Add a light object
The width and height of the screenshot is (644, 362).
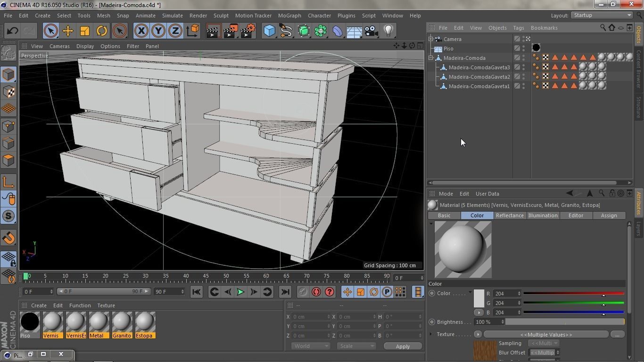coord(388,31)
